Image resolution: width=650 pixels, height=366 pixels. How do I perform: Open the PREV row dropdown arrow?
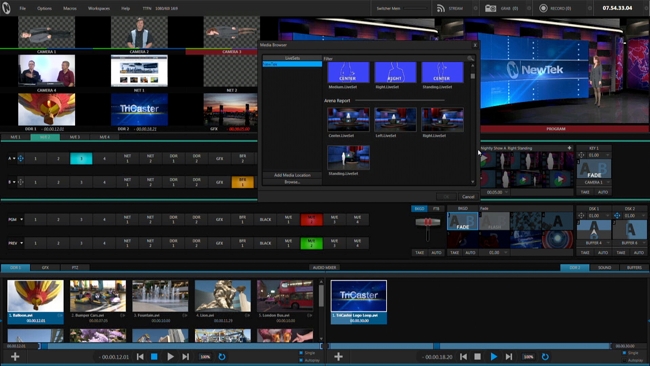[22, 243]
